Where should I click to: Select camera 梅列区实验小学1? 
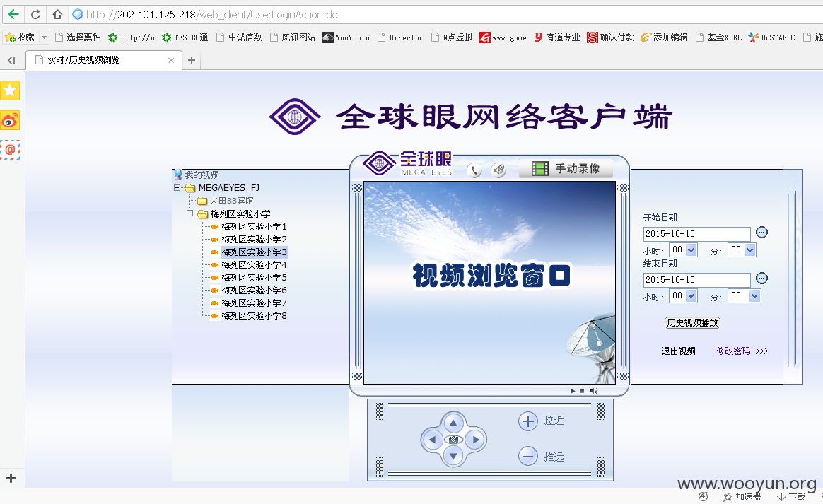254,227
